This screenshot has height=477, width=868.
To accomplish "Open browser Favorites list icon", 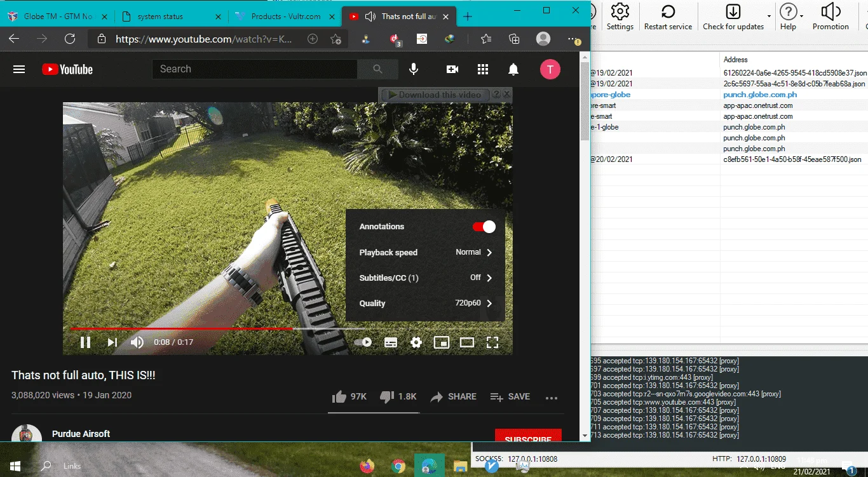I will [486, 39].
